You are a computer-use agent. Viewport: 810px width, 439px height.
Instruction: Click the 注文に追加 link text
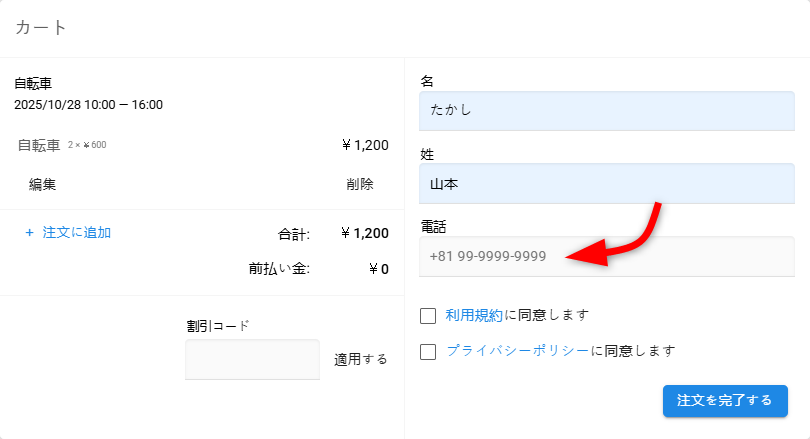77,232
